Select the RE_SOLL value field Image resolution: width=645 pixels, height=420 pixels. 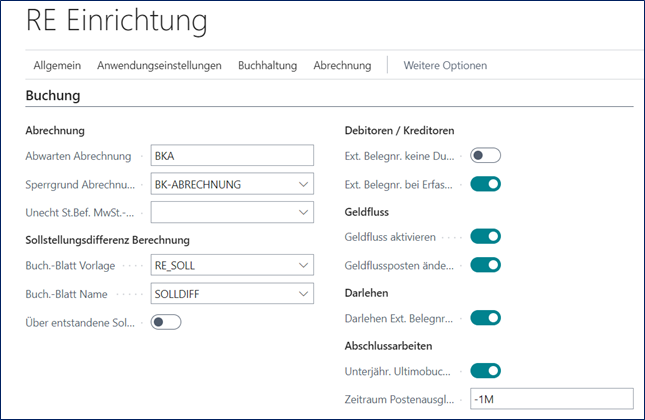[232, 265]
